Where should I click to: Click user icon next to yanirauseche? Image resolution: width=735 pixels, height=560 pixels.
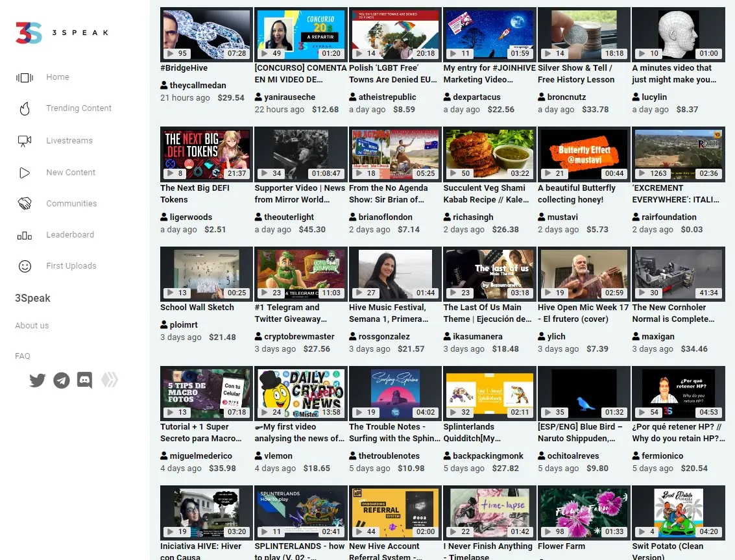click(258, 97)
